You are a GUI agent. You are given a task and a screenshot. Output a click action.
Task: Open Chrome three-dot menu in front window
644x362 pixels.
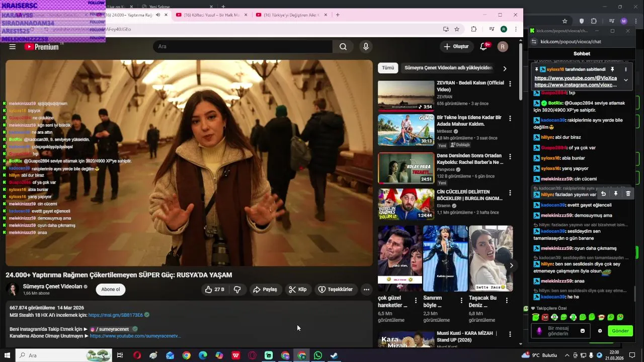516,29
